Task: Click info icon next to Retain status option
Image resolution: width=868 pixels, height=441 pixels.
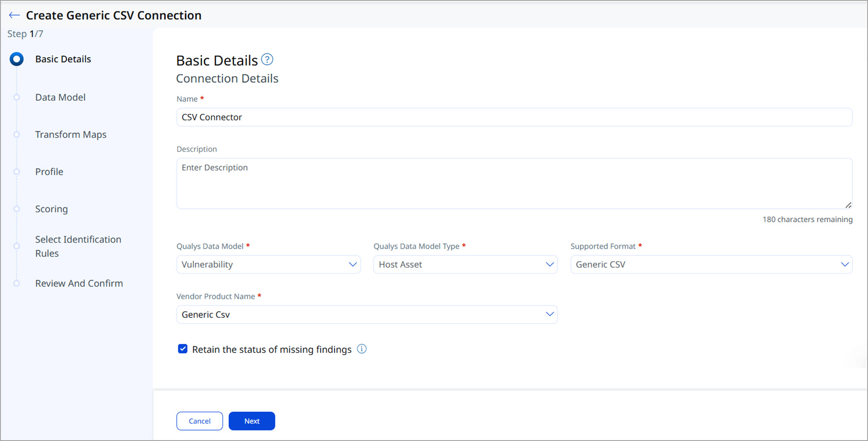Action: click(x=362, y=349)
